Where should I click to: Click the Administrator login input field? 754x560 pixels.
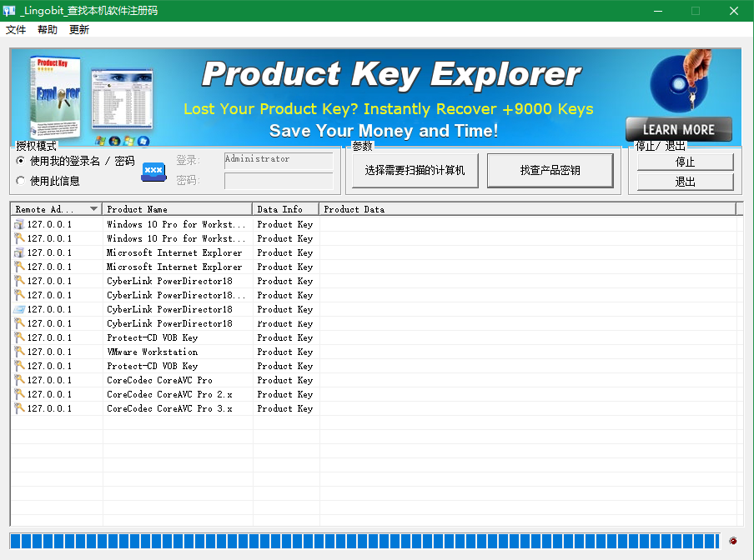click(x=279, y=161)
